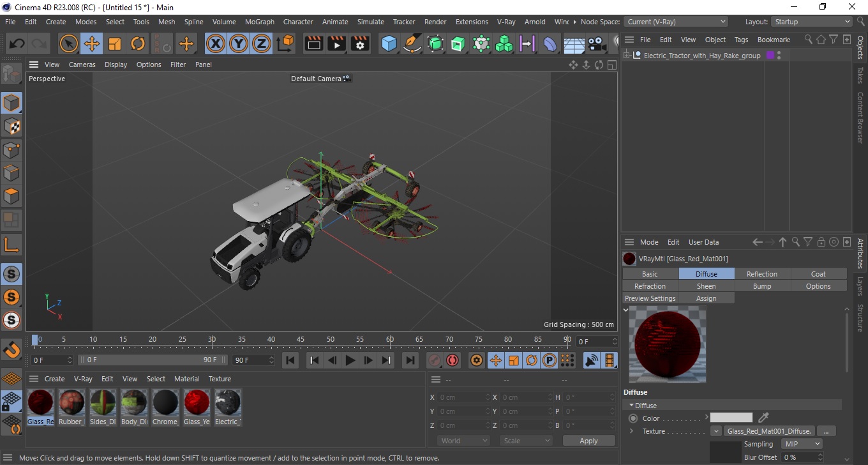Viewport: 868px width, 465px height.
Task: Click the Apply coordinates button
Action: [588, 441]
